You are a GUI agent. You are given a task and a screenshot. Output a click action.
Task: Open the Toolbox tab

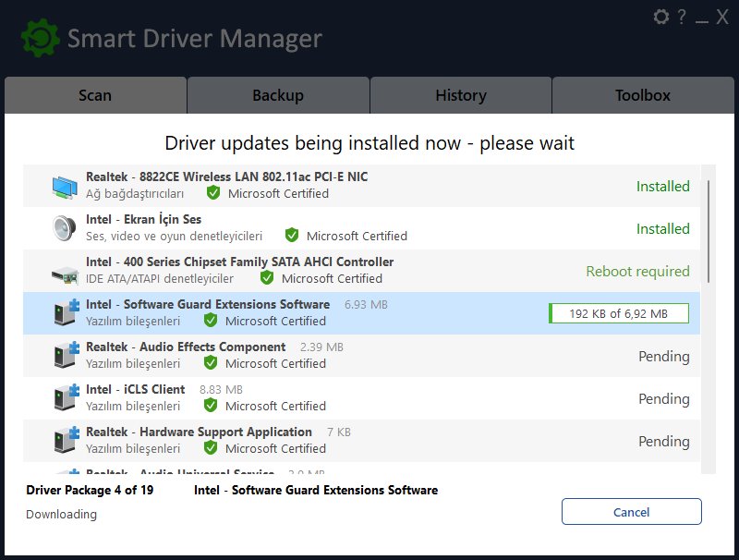[x=643, y=95]
